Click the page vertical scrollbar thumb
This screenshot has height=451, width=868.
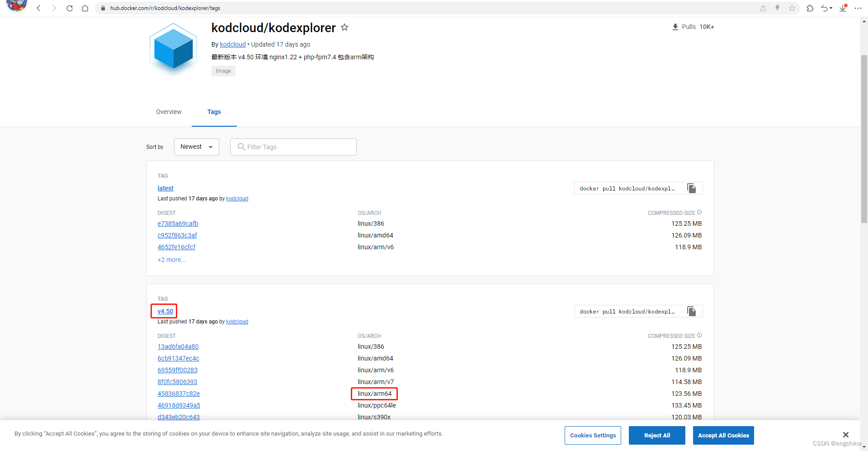[864, 138]
